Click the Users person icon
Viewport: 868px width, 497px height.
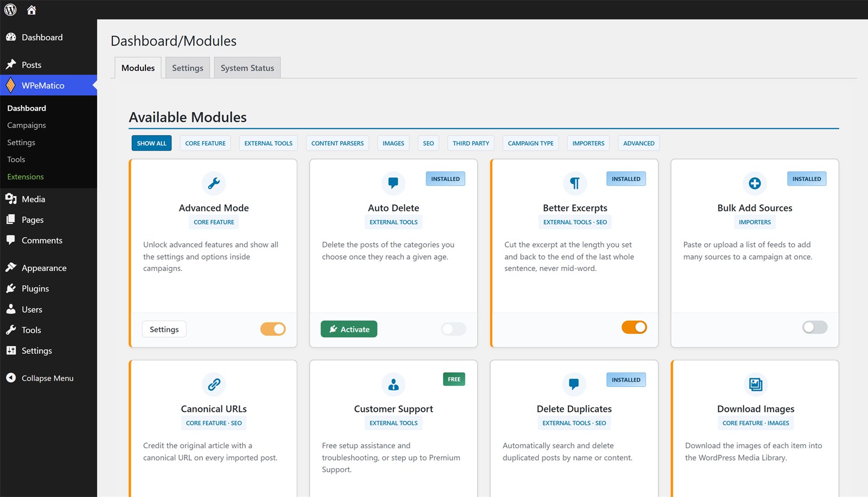tap(11, 309)
